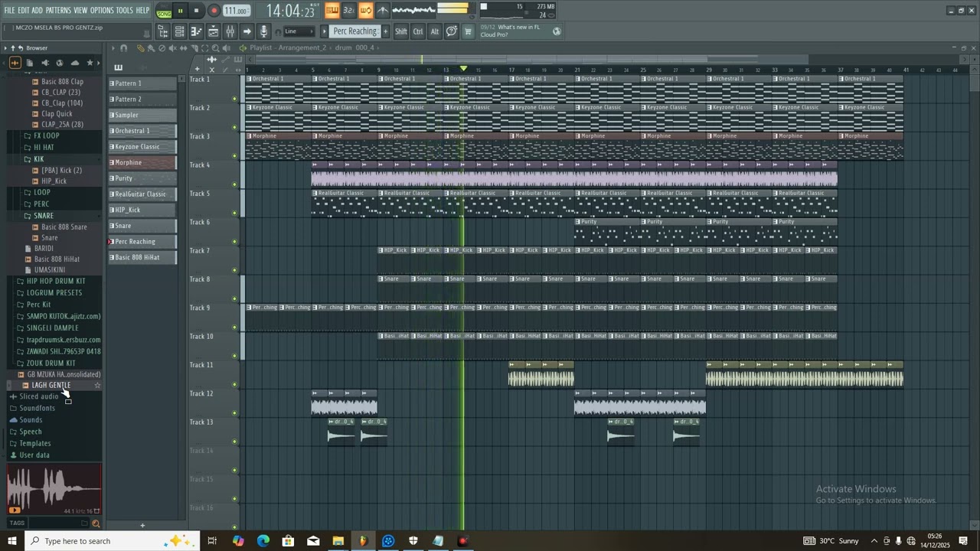The height and width of the screenshot is (551, 980).
Task: Collapse the SNARE folder
Action: [x=44, y=216]
